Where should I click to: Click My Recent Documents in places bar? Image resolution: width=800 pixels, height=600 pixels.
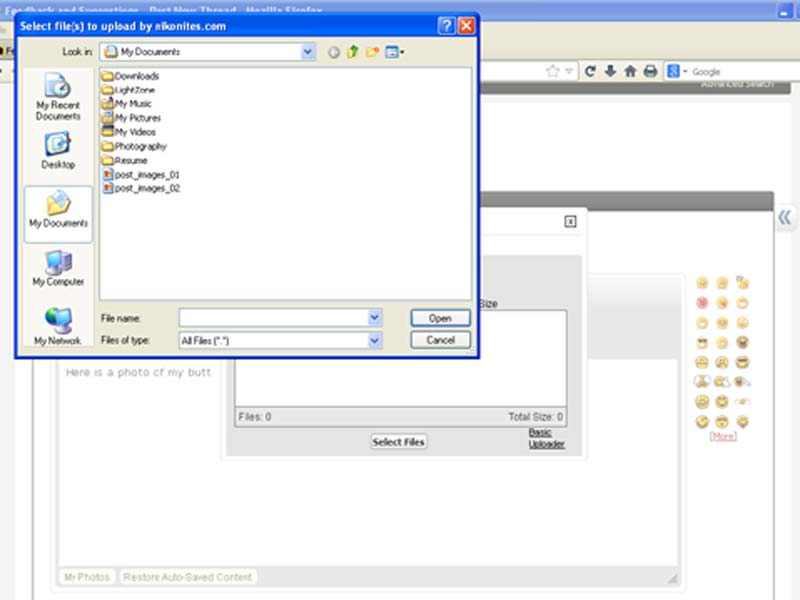click(x=58, y=97)
